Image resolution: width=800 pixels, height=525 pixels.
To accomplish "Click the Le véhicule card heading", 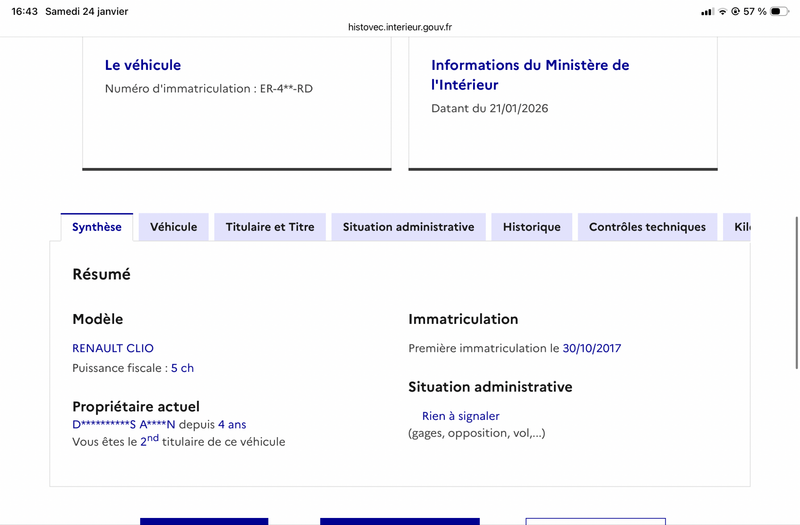I will pyautogui.click(x=143, y=65).
